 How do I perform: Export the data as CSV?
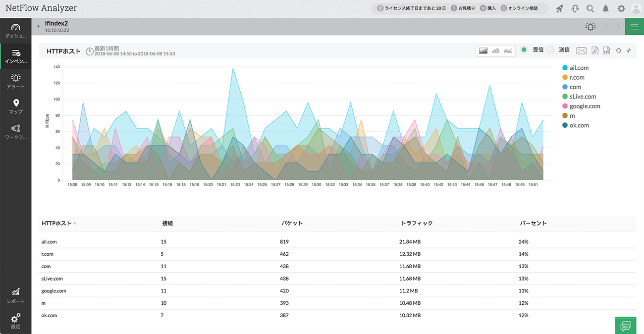pyautogui.click(x=606, y=50)
